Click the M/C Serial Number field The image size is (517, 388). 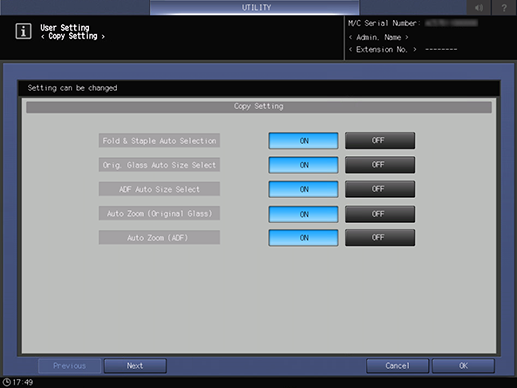(x=413, y=23)
